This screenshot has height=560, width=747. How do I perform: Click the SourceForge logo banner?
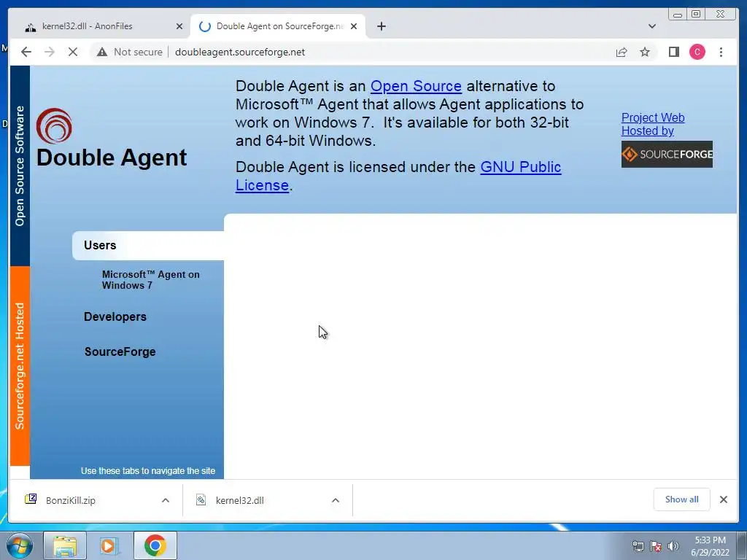(x=667, y=155)
